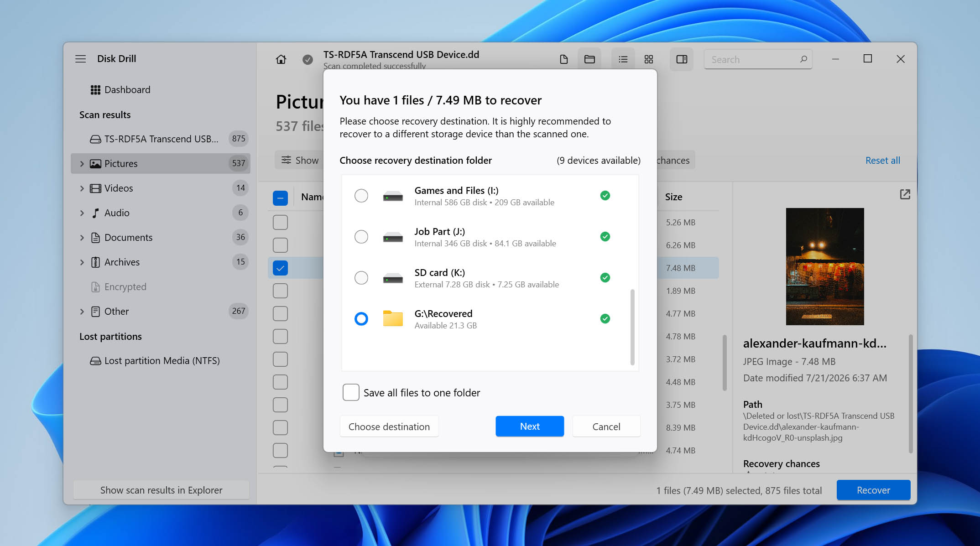The width and height of the screenshot is (980, 546).
Task: Select TS-RDF5A Transcend USB scan result
Action: click(x=161, y=139)
